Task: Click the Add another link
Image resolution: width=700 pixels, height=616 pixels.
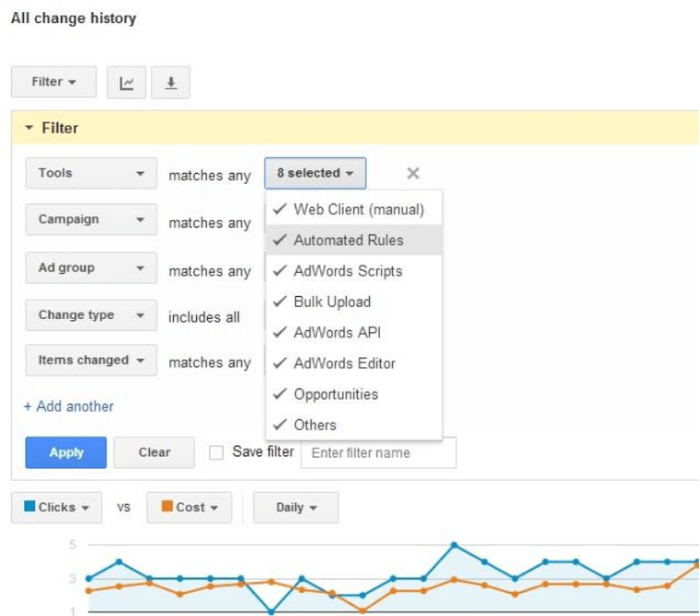Action: click(x=68, y=406)
